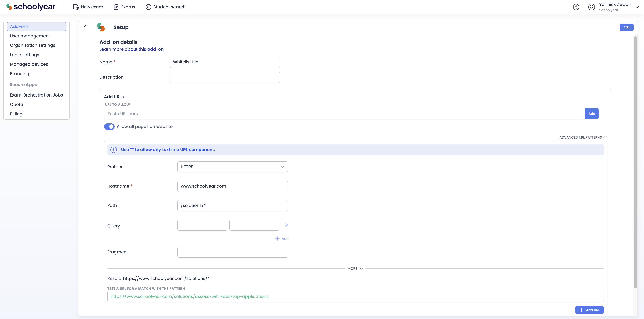The image size is (644, 319).
Task: Click the empty Description field
Action: pyautogui.click(x=225, y=77)
